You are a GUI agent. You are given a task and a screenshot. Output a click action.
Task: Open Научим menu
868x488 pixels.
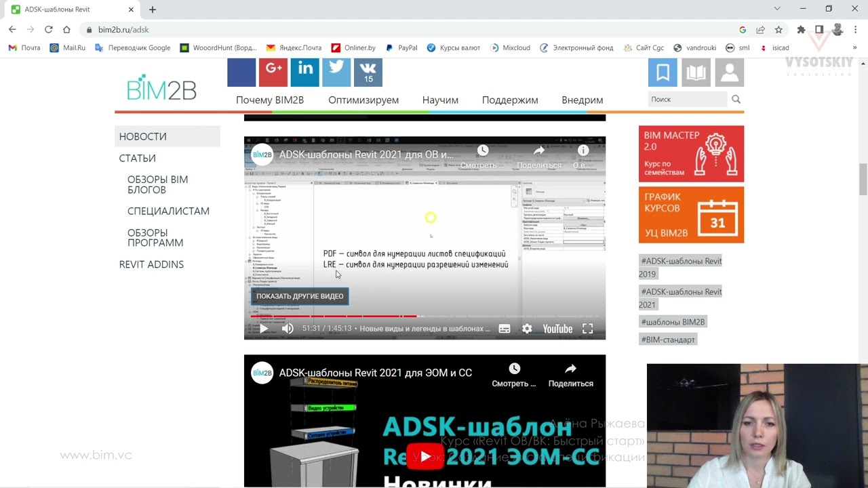click(x=440, y=100)
